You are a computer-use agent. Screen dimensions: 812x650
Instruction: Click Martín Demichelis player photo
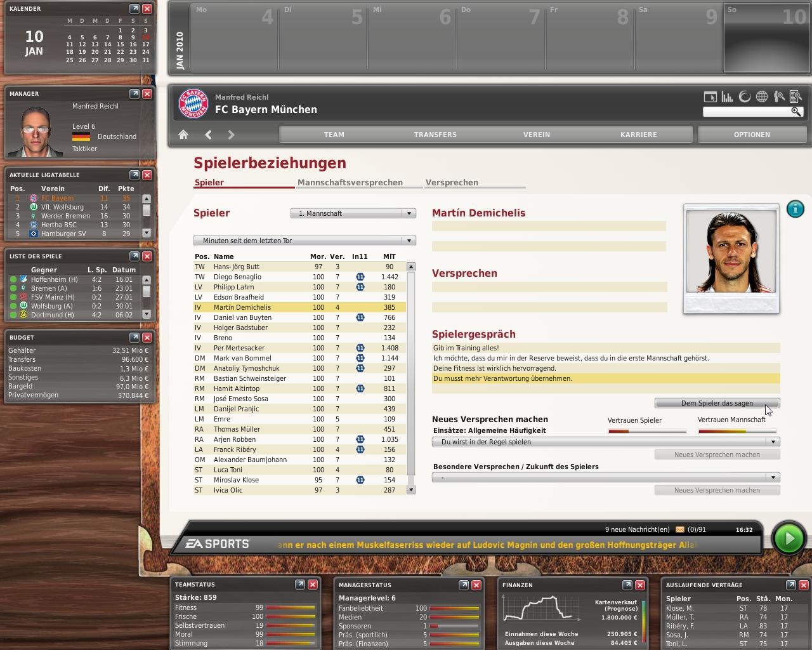pos(731,253)
